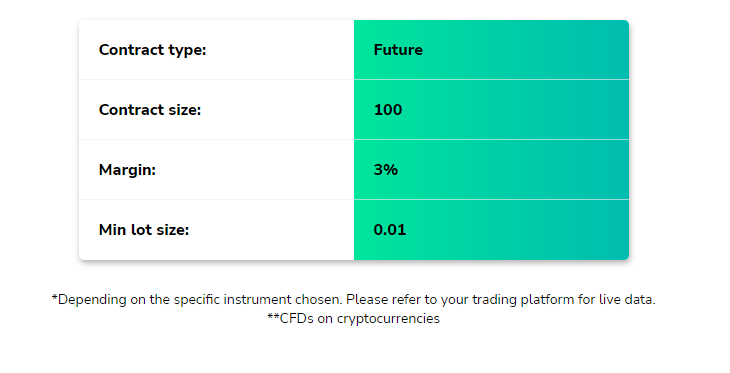The width and height of the screenshot is (730, 373).
Task: Click the green Margin row background
Action: click(491, 170)
